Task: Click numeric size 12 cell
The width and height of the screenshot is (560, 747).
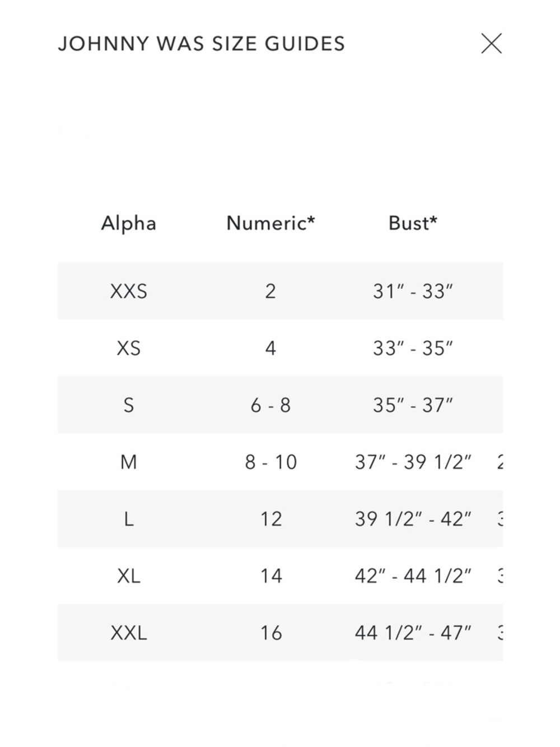Action: [x=270, y=519]
